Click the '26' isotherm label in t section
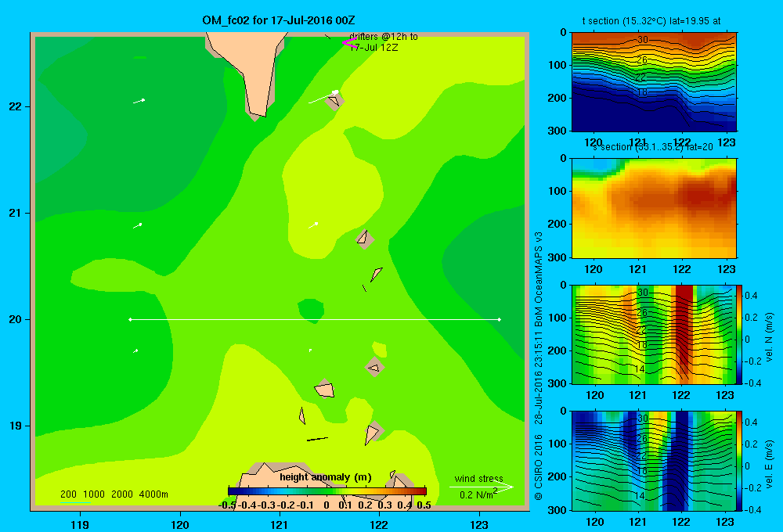This screenshot has height=532, width=783. [x=642, y=60]
